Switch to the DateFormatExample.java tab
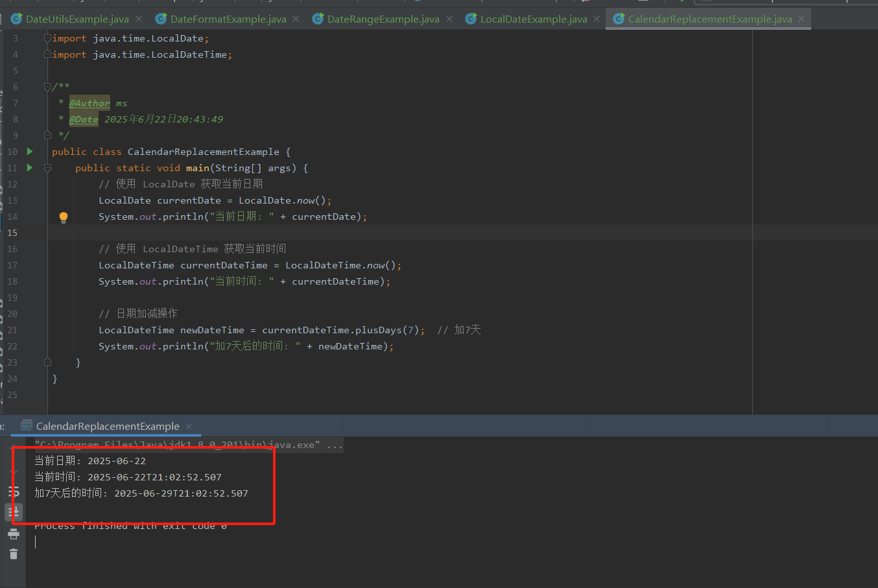The height and width of the screenshot is (588, 878). click(x=228, y=19)
